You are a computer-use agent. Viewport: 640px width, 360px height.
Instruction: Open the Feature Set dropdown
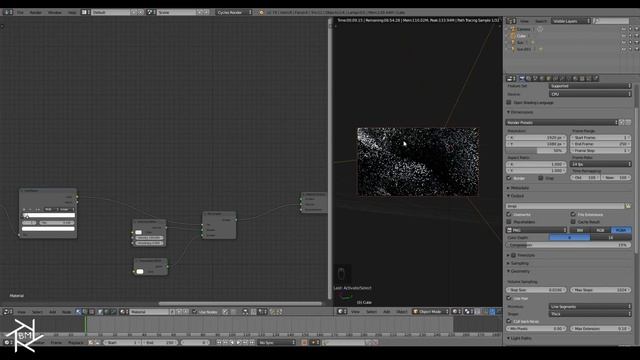[x=590, y=86]
